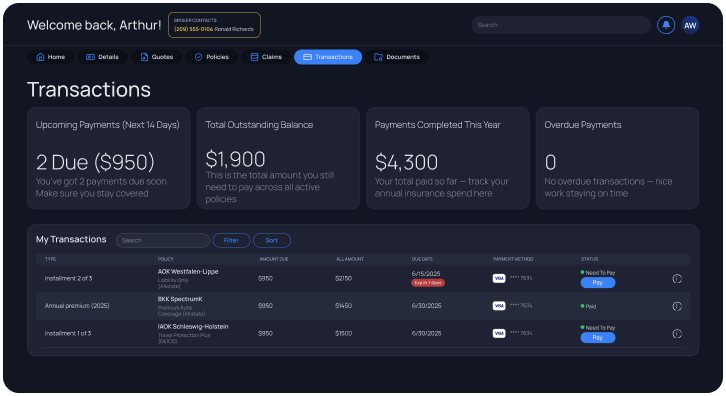Click the AMOUNT DUE column header
726x396 pixels.
[274, 259]
